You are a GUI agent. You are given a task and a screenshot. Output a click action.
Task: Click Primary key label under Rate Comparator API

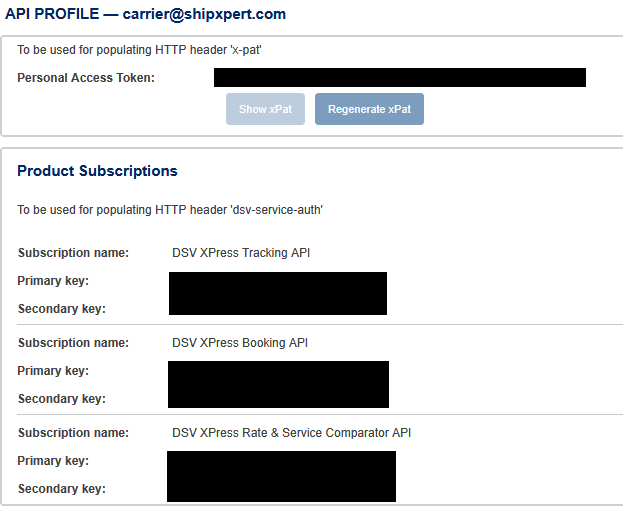[53, 461]
